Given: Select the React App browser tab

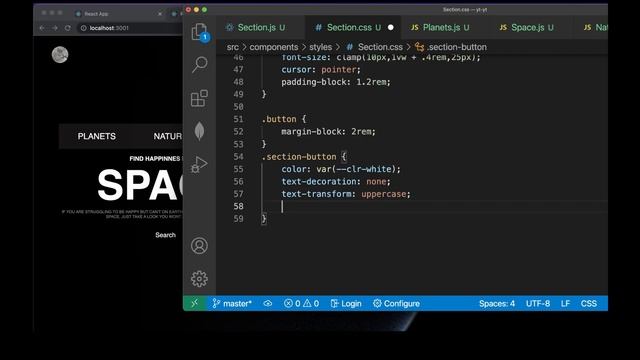Looking at the screenshot, I should pyautogui.click(x=118, y=13).
